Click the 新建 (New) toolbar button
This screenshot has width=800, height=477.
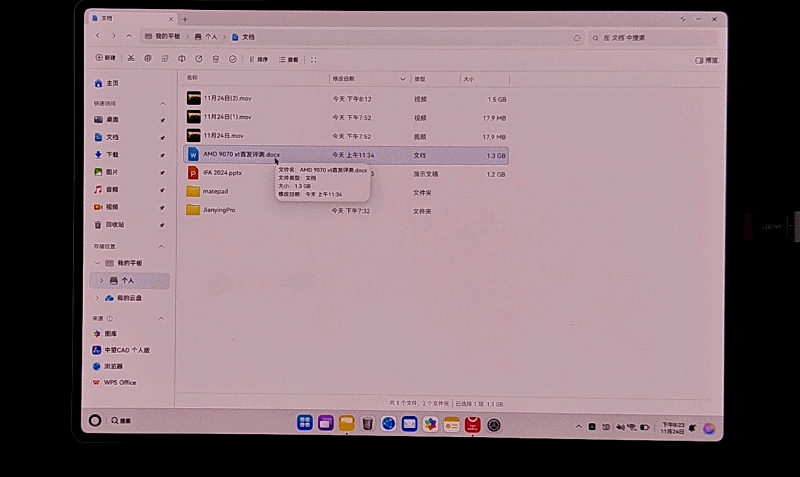click(106, 59)
